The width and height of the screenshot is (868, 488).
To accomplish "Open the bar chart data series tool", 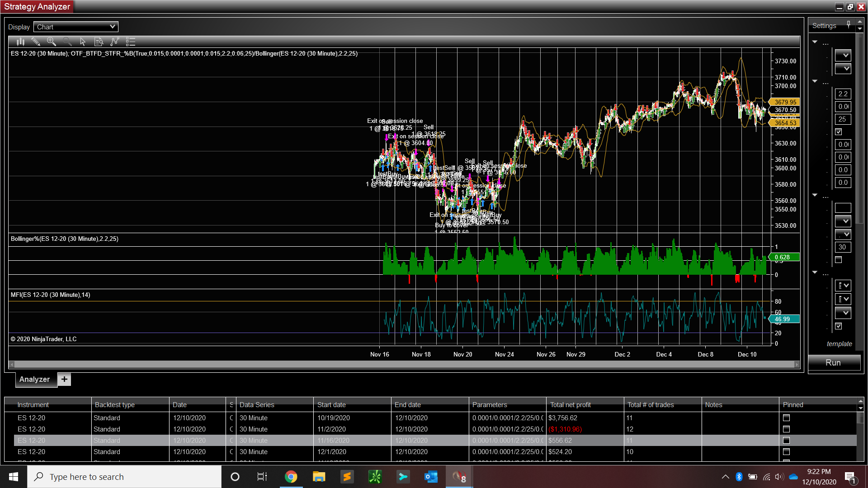I will click(20, 42).
